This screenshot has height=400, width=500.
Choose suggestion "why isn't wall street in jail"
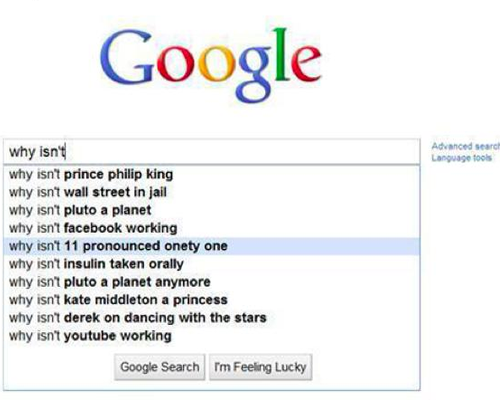click(212, 192)
